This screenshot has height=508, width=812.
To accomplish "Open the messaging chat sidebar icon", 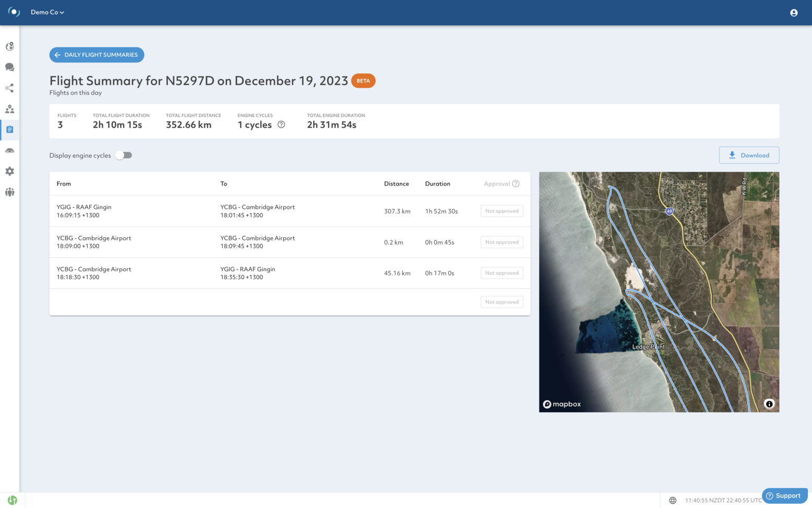I will pyautogui.click(x=9, y=67).
